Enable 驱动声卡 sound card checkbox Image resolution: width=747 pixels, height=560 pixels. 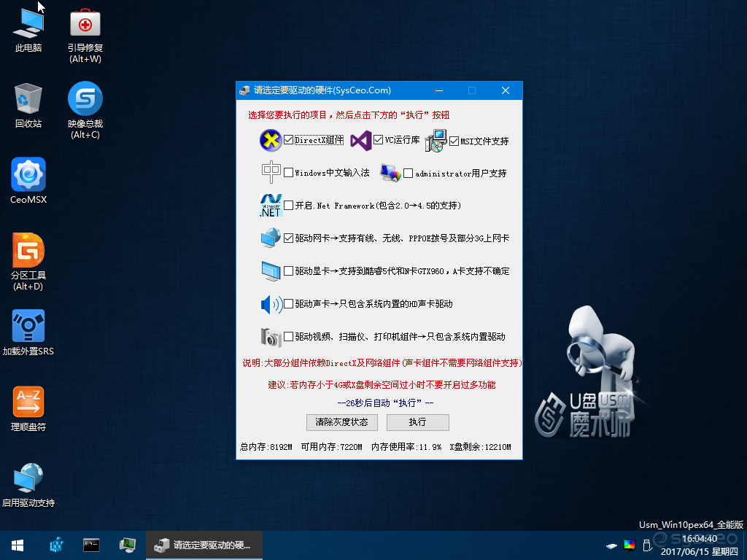point(288,304)
